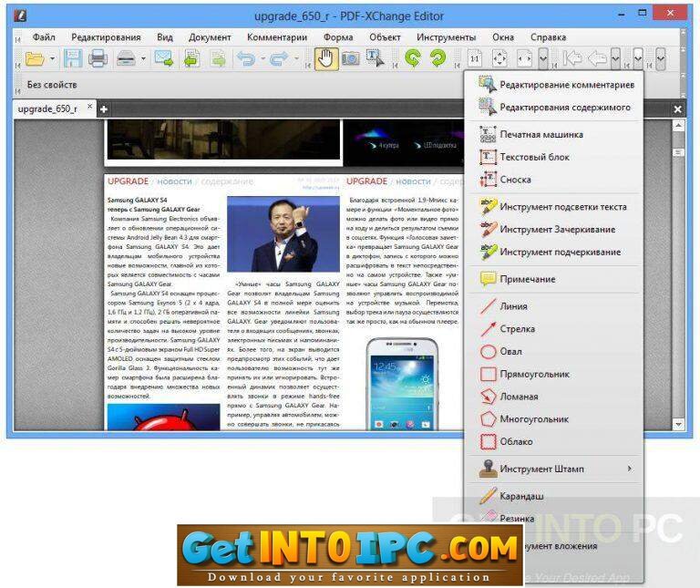Click vertical scrollbar up arrow
This screenshot has width=700, height=588.
[x=678, y=127]
